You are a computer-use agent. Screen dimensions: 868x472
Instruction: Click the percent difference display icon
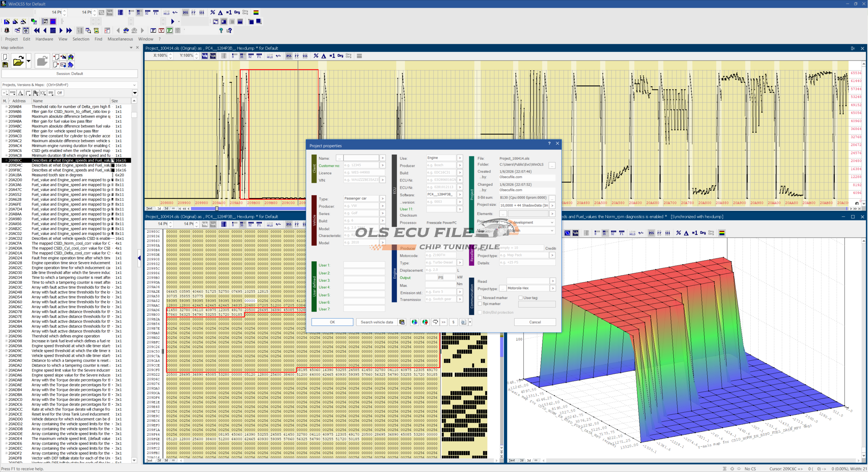pos(213,13)
